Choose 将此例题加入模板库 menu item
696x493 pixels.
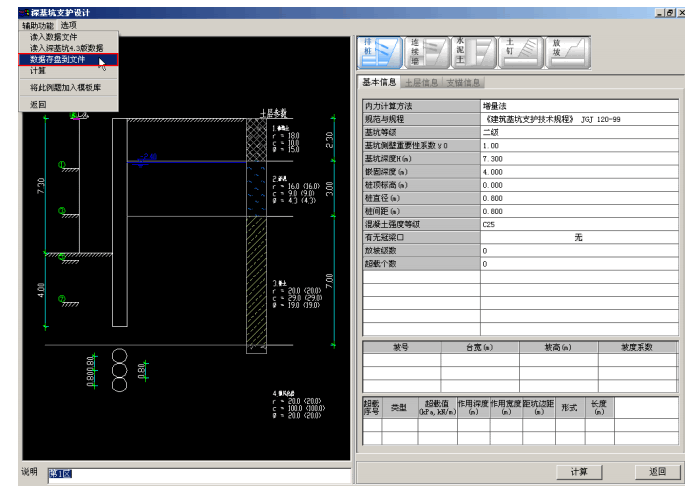tap(63, 87)
